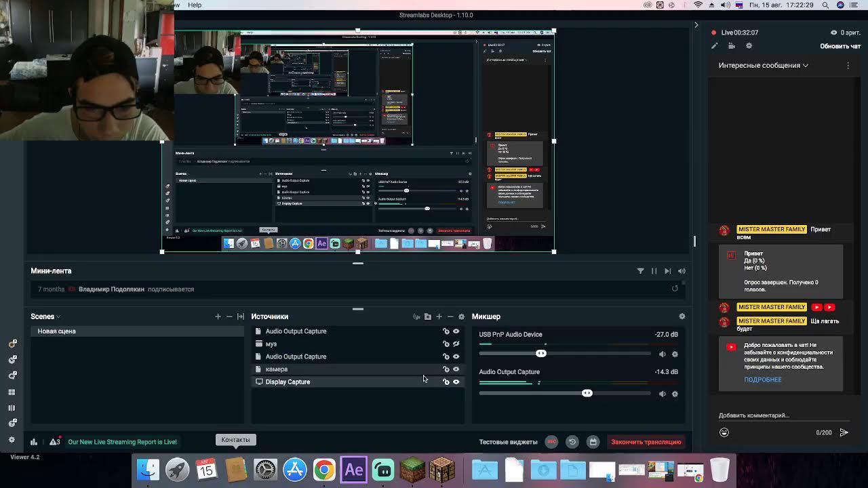Screen dimensions: 868x488
Task: Open Google Chrome from the Dock
Action: (324, 470)
